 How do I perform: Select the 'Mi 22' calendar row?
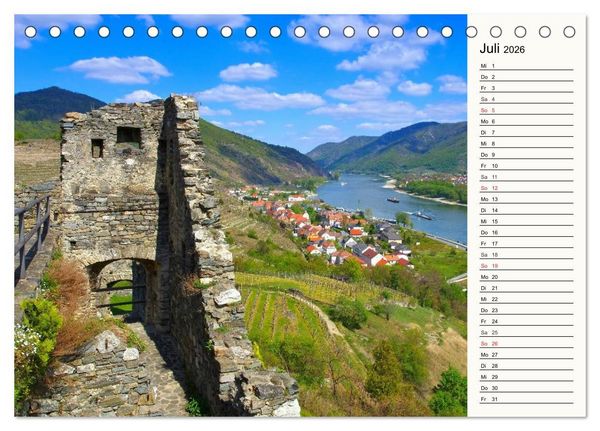point(527,299)
